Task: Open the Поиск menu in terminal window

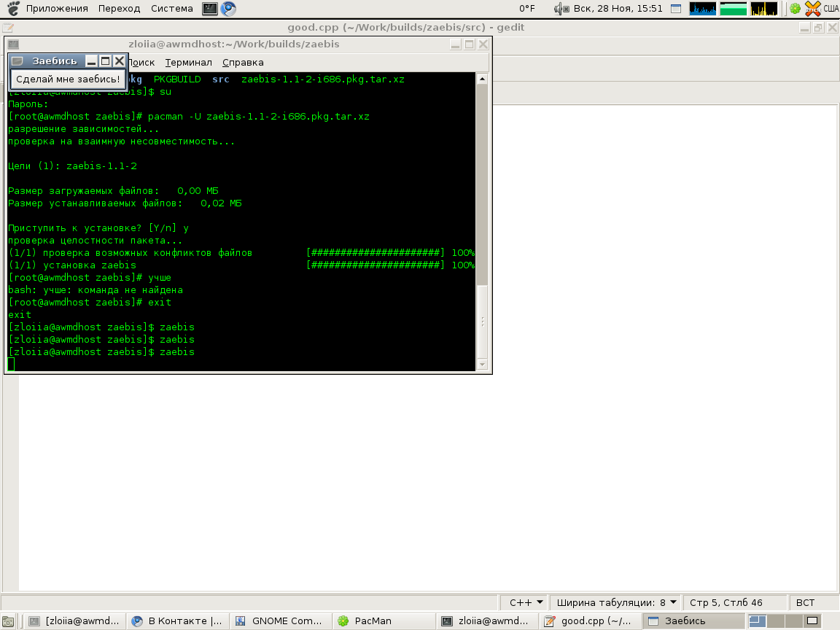Action: (x=141, y=63)
